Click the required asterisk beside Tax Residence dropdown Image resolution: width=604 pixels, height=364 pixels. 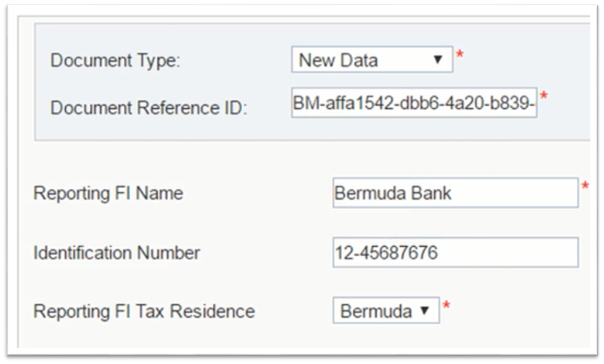[446, 308]
